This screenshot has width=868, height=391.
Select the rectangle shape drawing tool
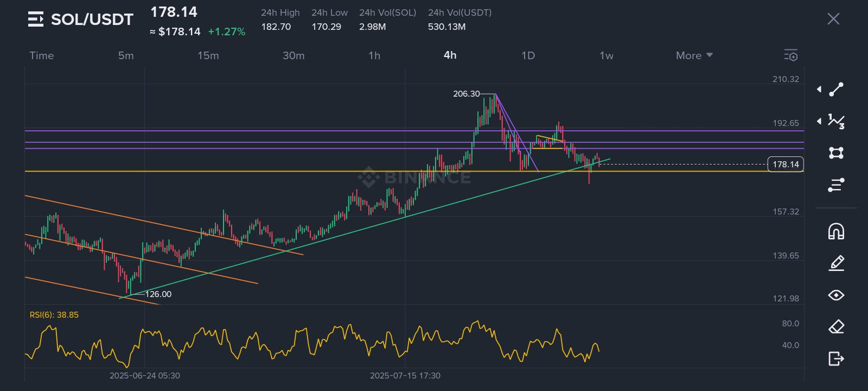coord(837,153)
